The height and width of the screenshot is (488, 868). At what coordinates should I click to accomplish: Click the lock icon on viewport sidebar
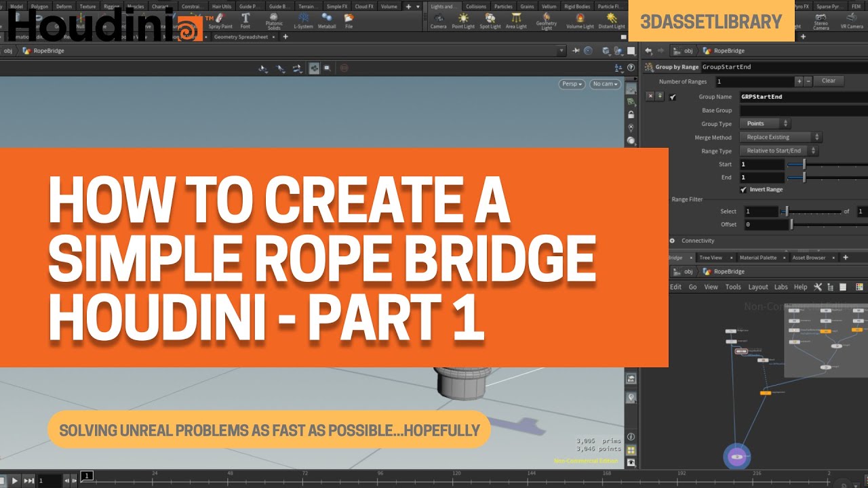click(x=631, y=115)
